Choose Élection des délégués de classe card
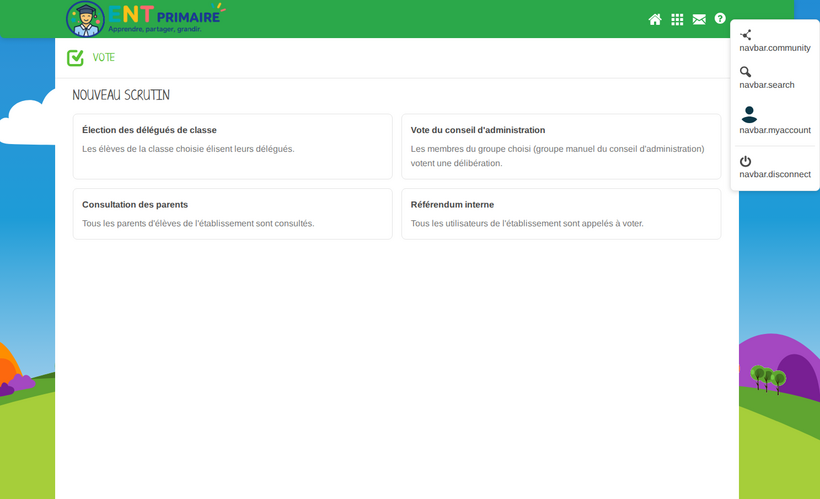 233,146
